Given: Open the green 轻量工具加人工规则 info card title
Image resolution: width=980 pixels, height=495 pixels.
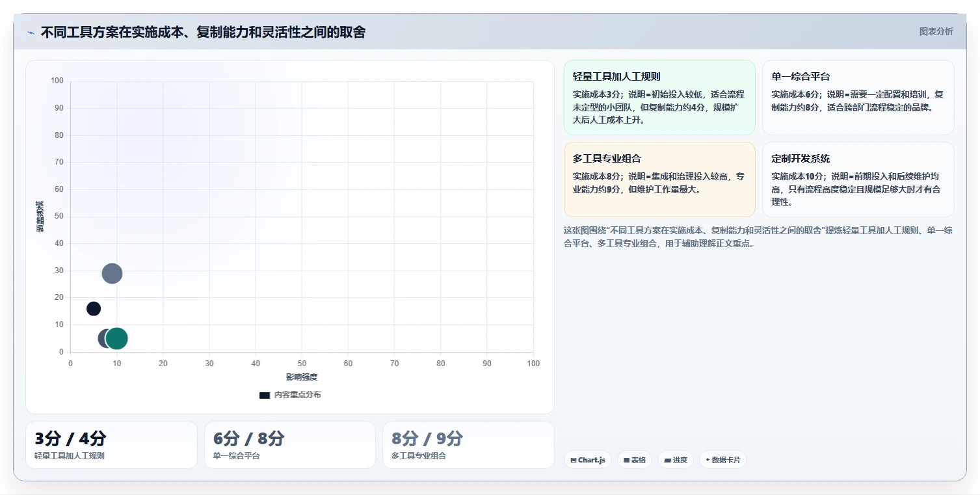Looking at the screenshot, I should [x=616, y=76].
